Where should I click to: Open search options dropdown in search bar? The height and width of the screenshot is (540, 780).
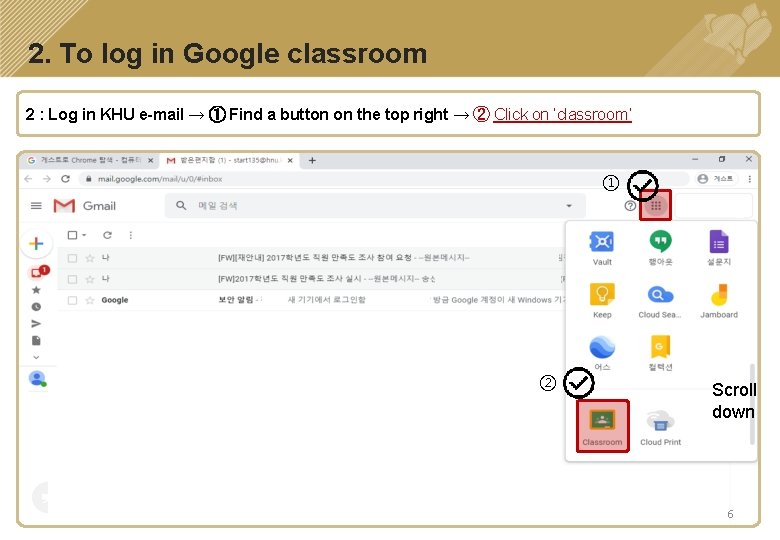click(569, 205)
